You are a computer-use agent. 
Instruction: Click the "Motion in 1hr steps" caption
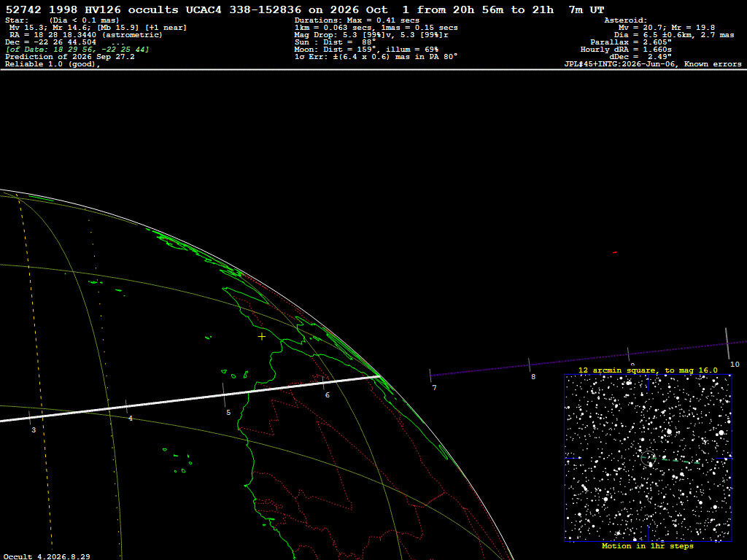click(x=648, y=546)
